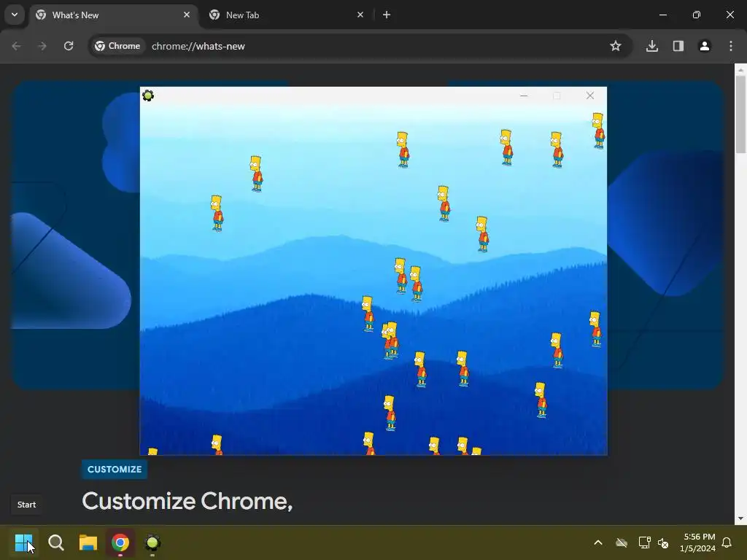Click the green game app taskbar icon
Viewport: 747px width, 560px height.
pyautogui.click(x=152, y=542)
